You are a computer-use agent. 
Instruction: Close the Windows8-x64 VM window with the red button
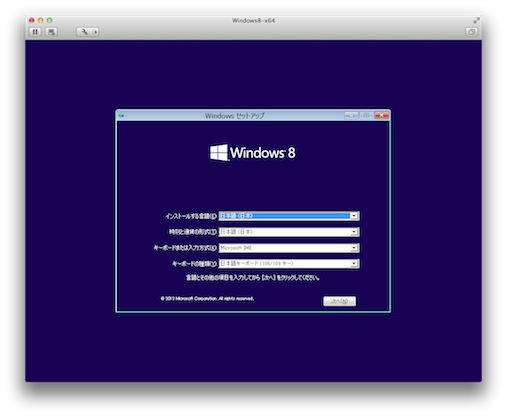tap(32, 20)
